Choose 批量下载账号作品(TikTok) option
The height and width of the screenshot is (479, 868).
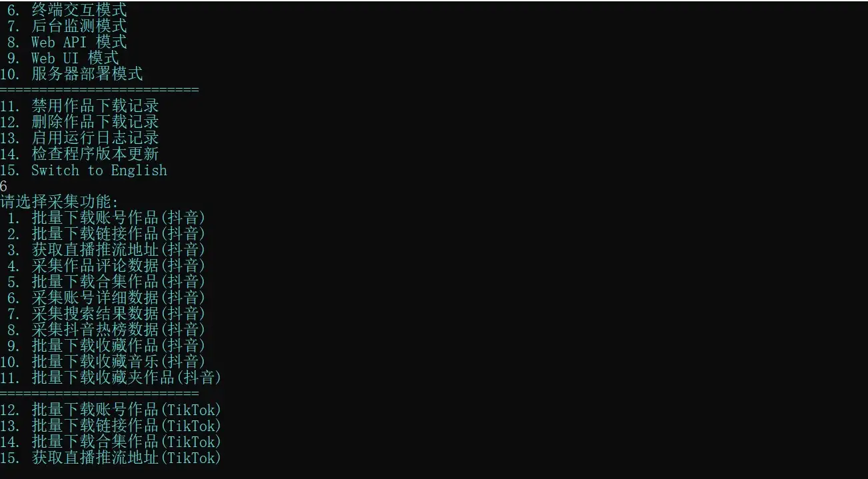coord(111,410)
